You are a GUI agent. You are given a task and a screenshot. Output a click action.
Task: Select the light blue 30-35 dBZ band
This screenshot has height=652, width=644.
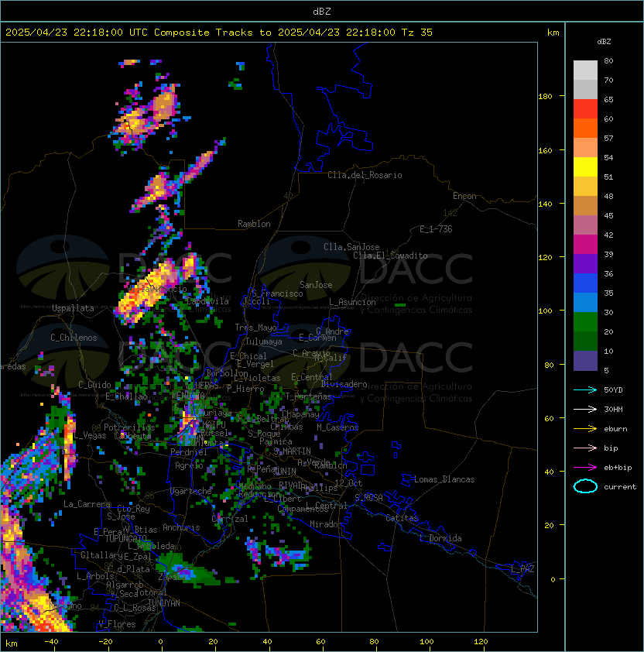click(x=585, y=302)
